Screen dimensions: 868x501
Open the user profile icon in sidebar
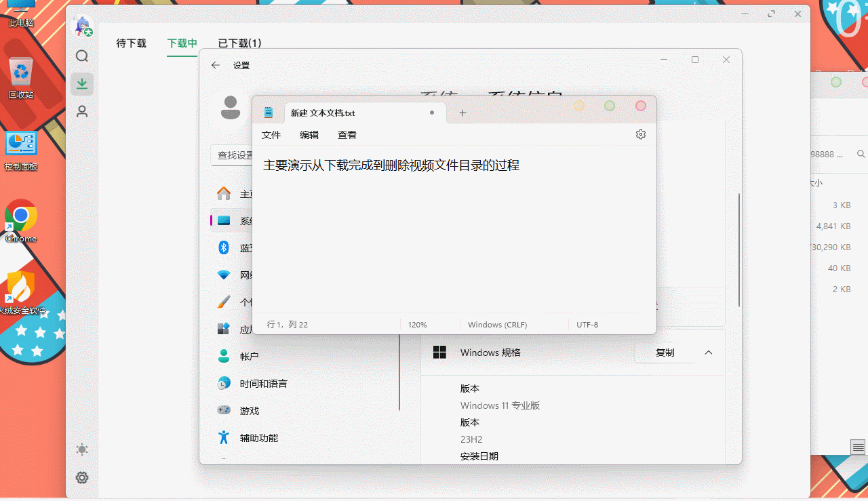point(82,112)
